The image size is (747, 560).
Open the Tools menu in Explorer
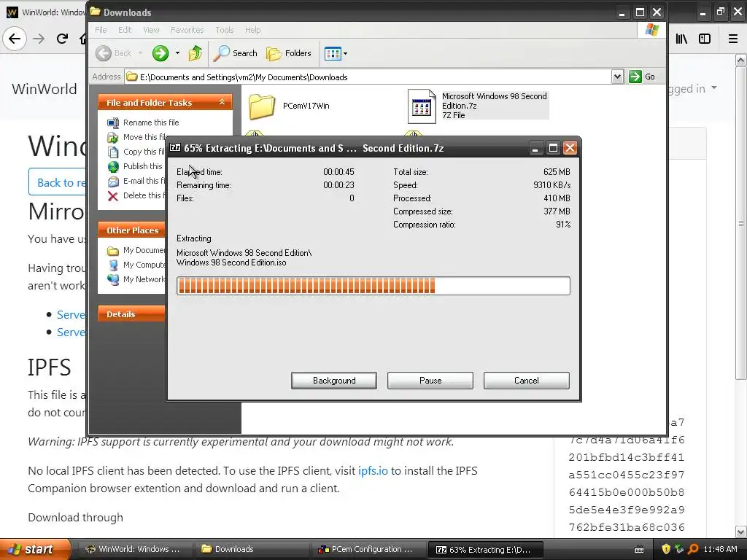click(x=225, y=30)
